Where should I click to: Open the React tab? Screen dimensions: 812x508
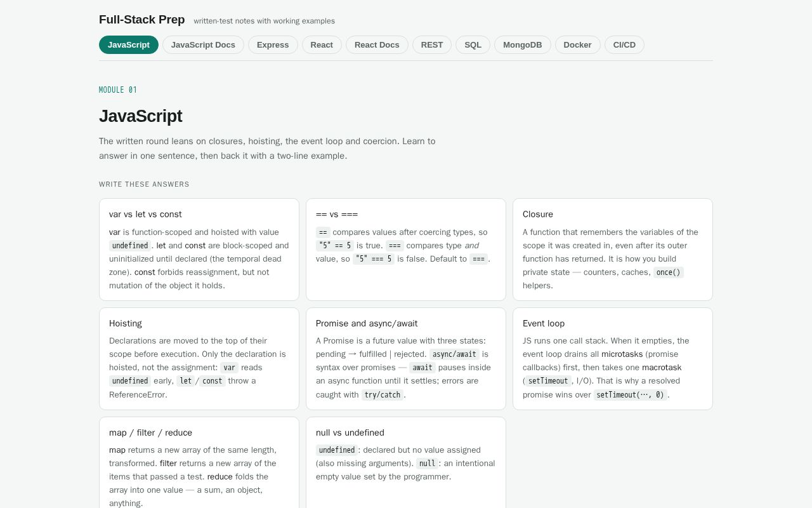point(322,44)
